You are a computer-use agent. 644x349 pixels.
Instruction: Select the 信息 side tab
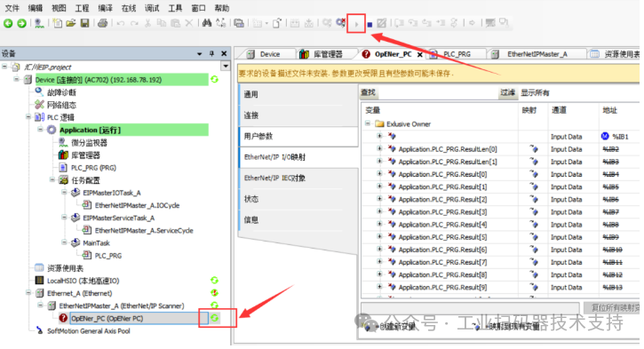point(298,220)
